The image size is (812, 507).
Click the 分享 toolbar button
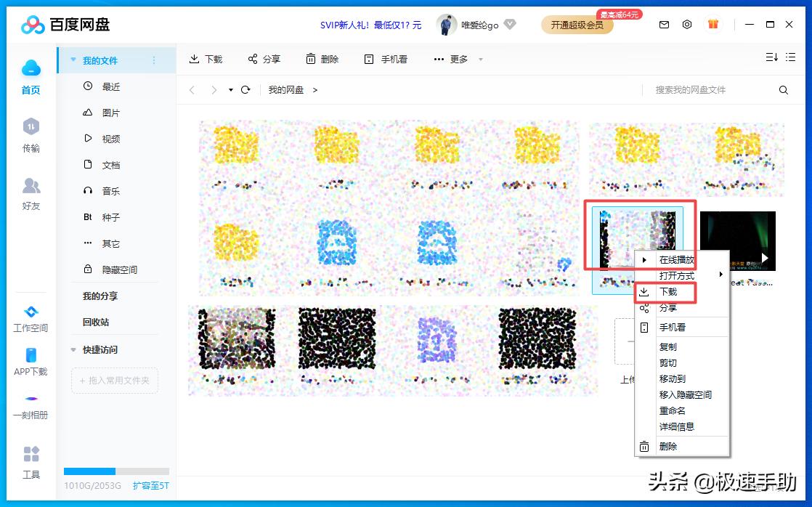tap(264, 59)
